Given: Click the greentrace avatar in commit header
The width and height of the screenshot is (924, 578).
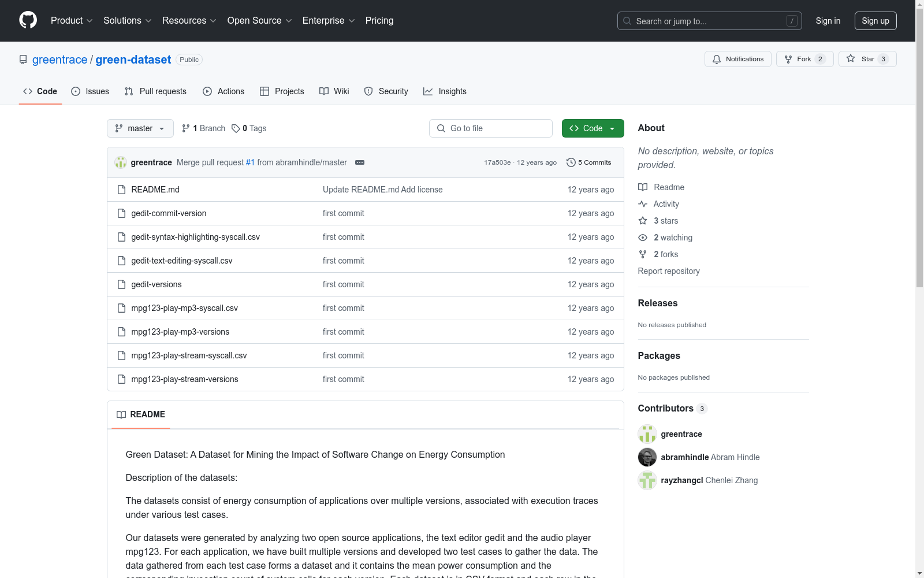Looking at the screenshot, I should 121,162.
